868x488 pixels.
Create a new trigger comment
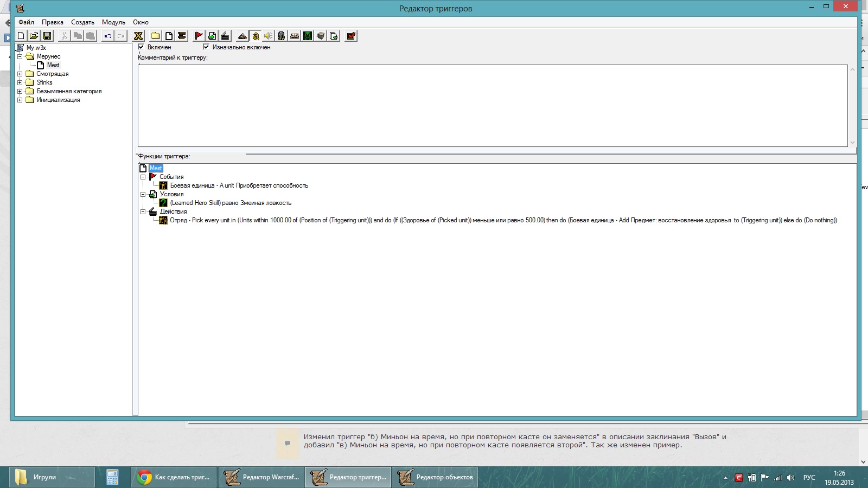click(182, 36)
